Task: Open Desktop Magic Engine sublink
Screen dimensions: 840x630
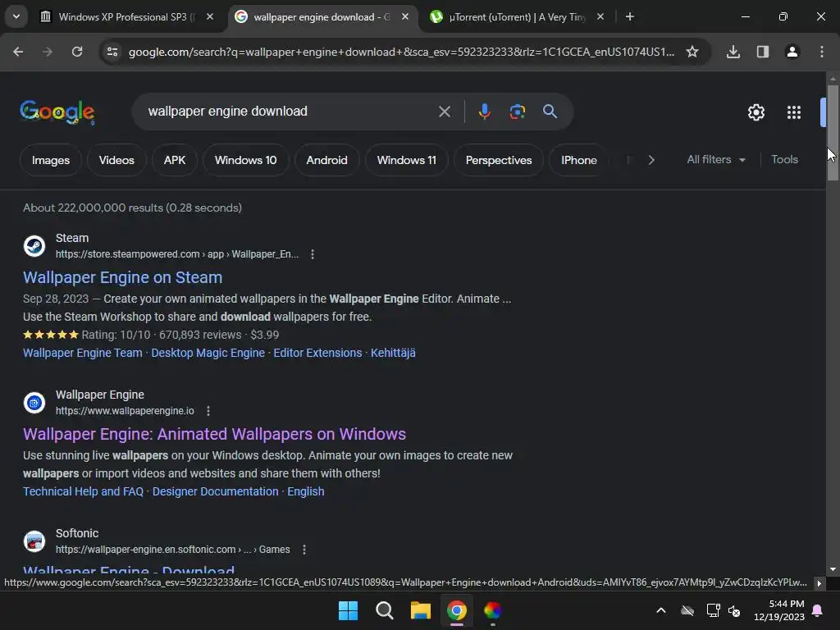Action: [x=208, y=353]
